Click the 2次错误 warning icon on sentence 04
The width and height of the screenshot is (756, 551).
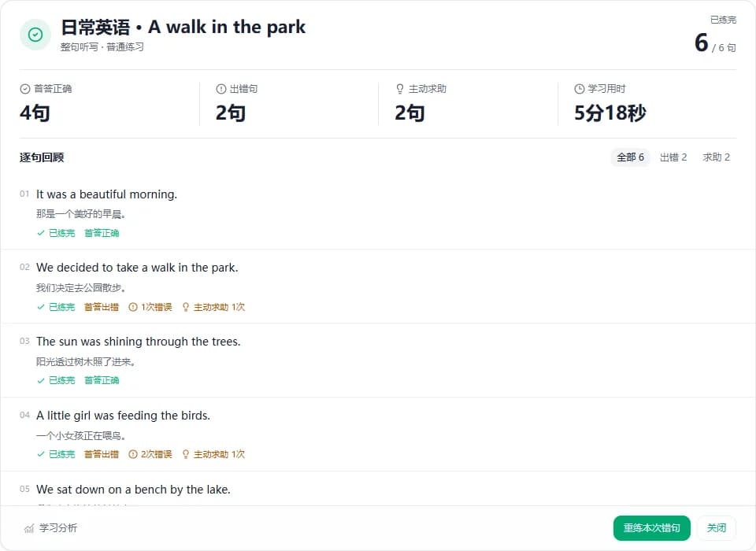pyautogui.click(x=133, y=454)
